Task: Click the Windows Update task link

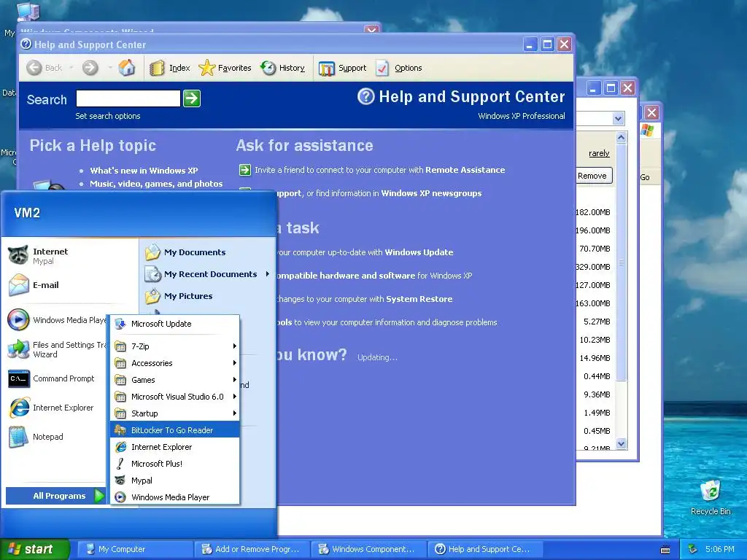Action: pyautogui.click(x=419, y=252)
